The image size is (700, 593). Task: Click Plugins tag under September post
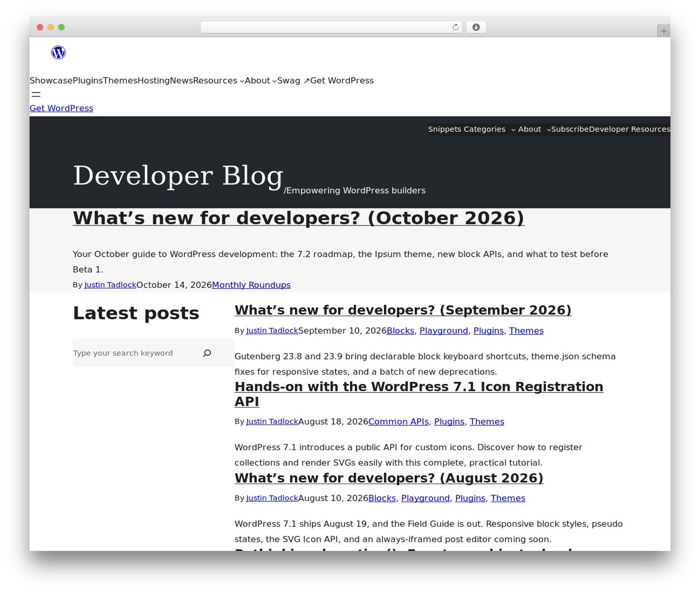tap(488, 331)
